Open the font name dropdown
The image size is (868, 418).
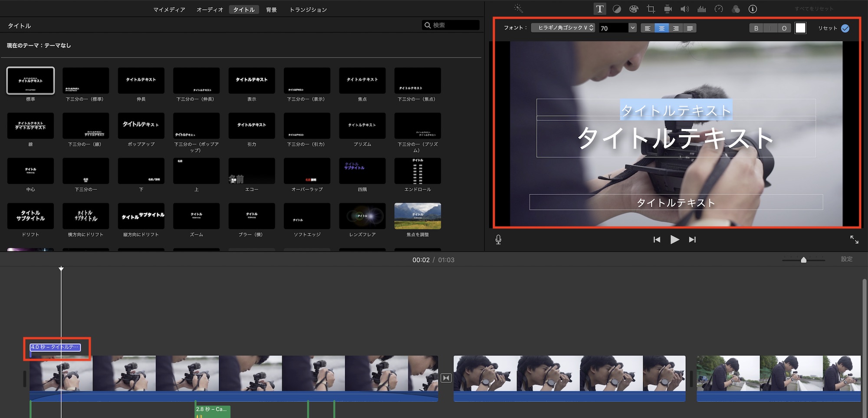click(563, 28)
